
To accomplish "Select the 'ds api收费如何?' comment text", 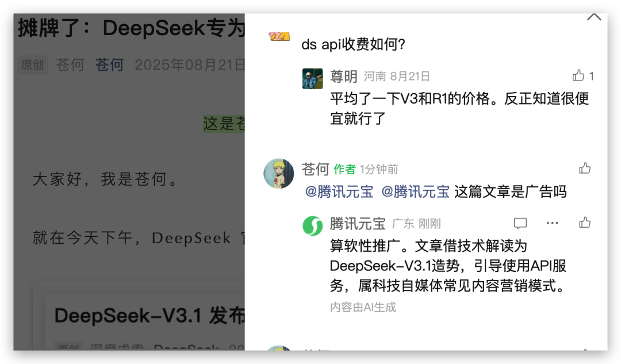I will (353, 44).
